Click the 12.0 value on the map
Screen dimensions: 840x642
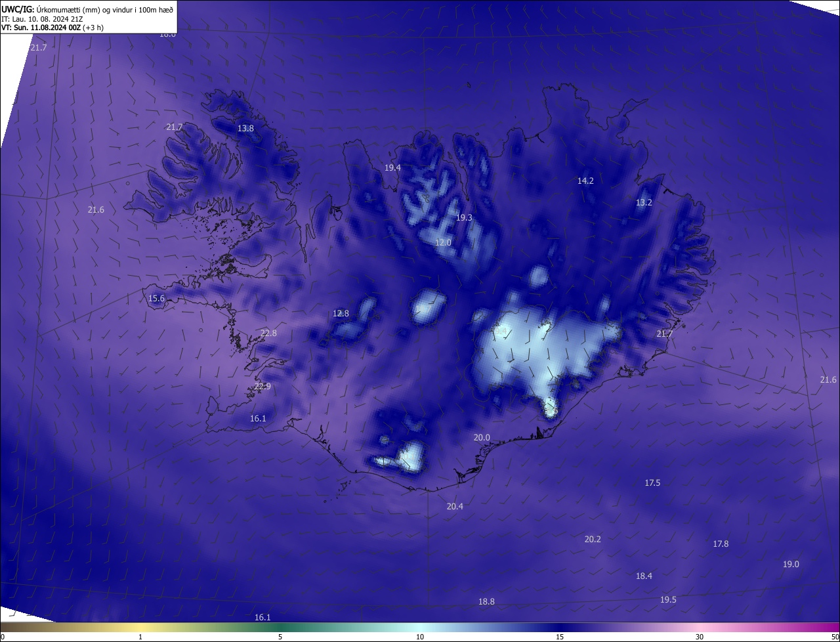coord(443,242)
